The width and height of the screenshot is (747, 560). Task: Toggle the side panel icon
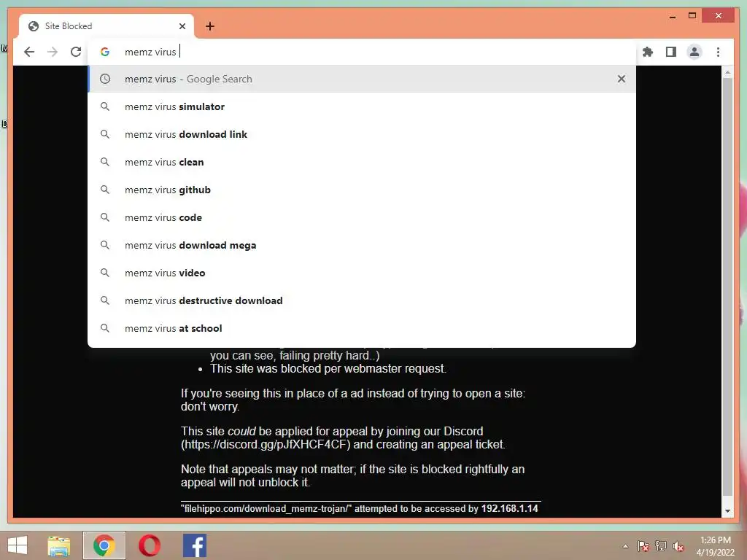pos(671,52)
